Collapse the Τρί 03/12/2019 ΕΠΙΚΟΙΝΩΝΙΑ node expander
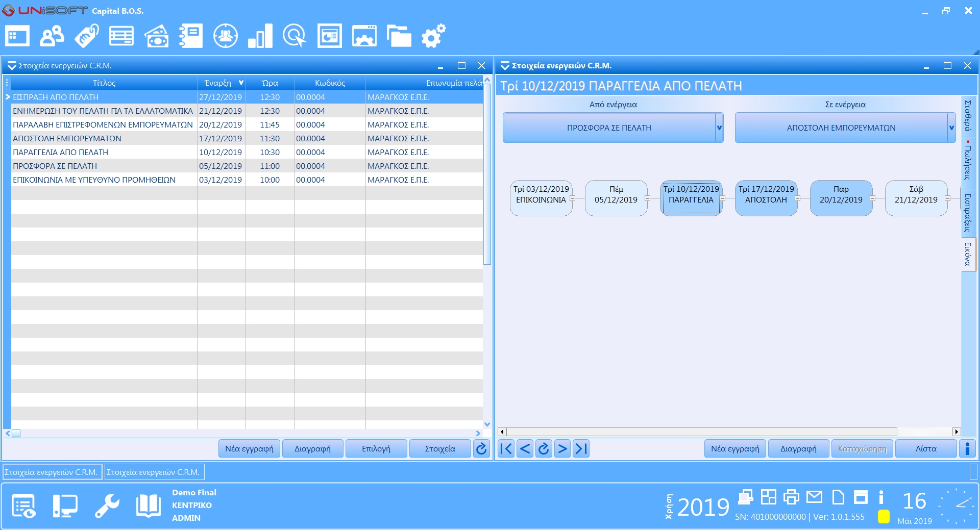 pos(572,198)
